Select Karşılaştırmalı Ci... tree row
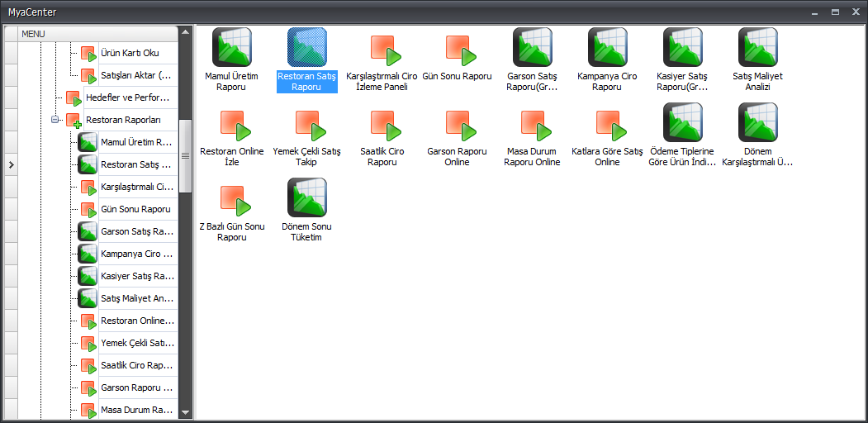868x423 pixels. click(x=136, y=188)
